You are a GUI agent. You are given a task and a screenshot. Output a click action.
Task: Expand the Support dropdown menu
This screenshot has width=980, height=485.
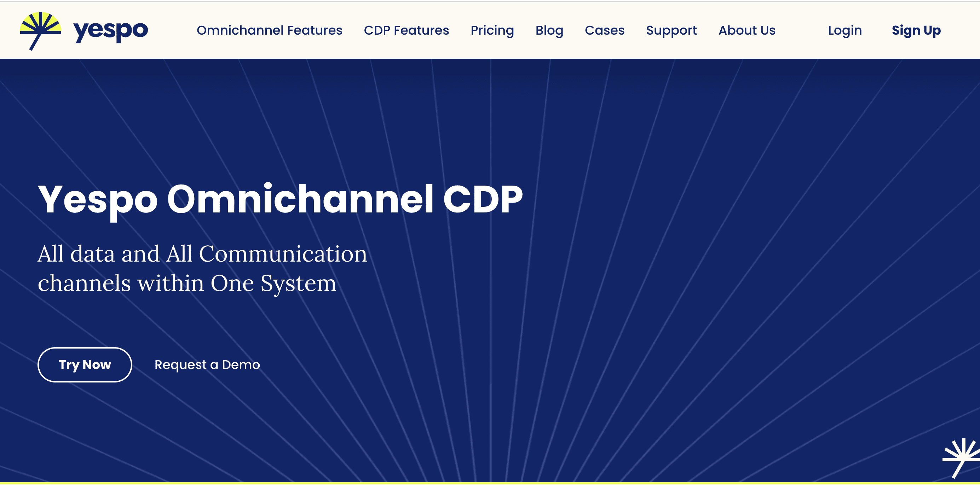(671, 29)
